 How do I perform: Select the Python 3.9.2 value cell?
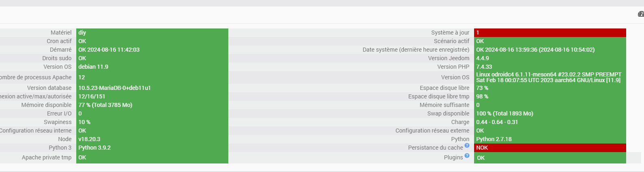tap(94, 148)
